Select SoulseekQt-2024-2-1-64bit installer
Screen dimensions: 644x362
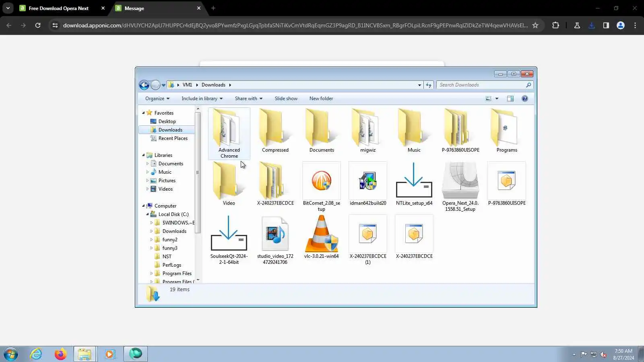[x=229, y=240]
